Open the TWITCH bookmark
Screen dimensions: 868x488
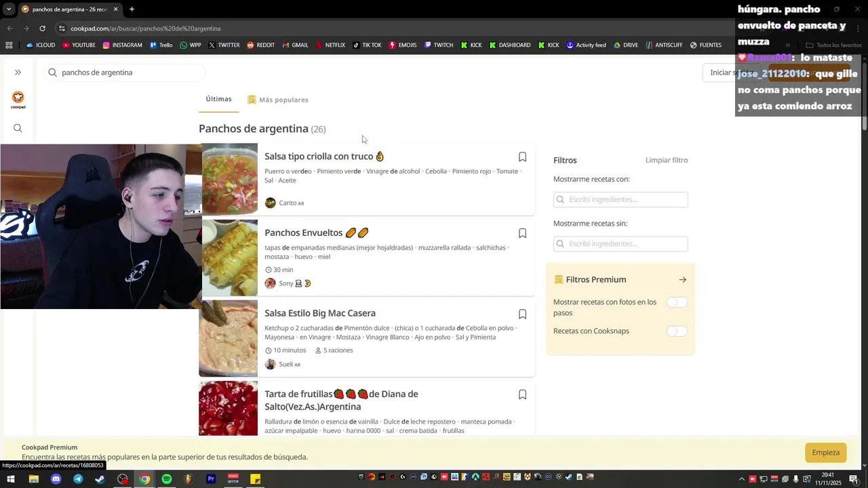[439, 45]
